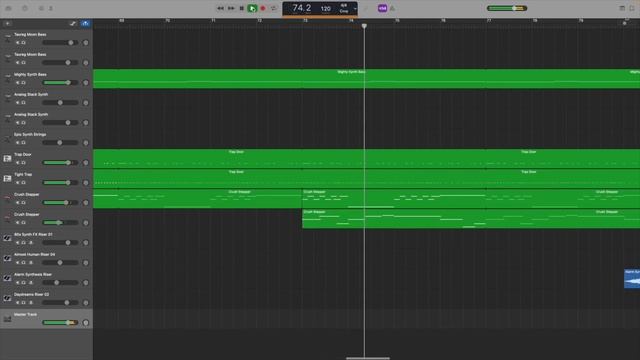The width and height of the screenshot is (640, 360).
Task: Open the Note Pad icon
Action: 622,8
